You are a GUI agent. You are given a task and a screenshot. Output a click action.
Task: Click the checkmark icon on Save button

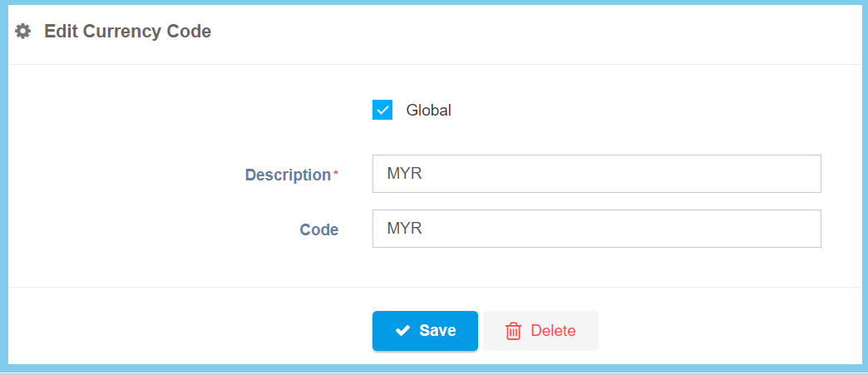[x=403, y=331]
